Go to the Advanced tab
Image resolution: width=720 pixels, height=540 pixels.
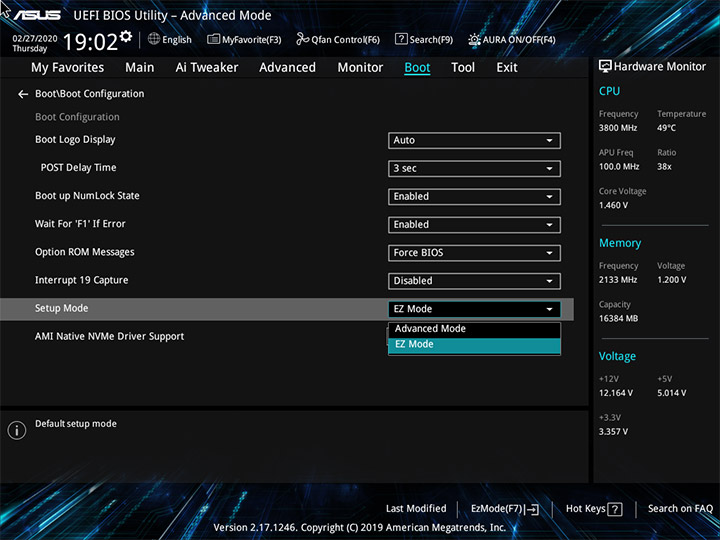(x=287, y=68)
